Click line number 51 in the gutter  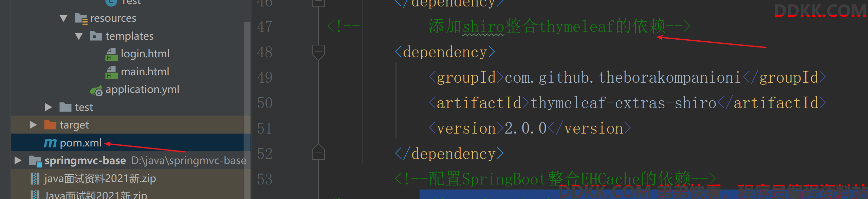[265, 128]
